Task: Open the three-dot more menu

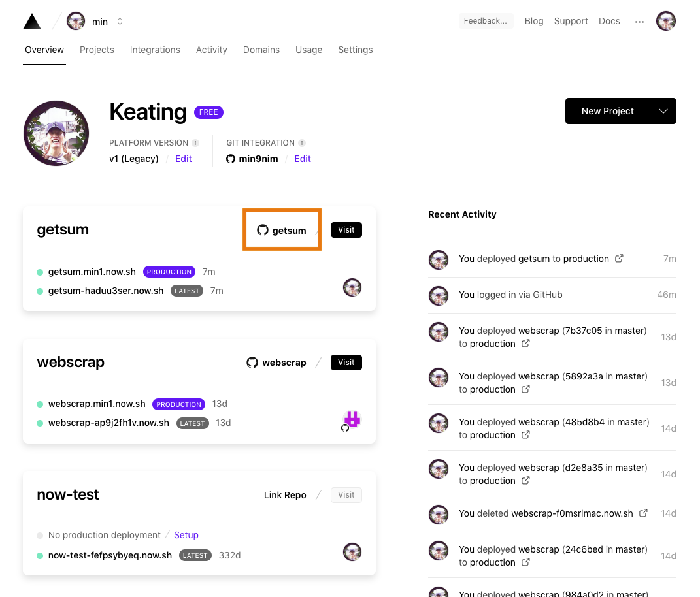Action: point(639,22)
